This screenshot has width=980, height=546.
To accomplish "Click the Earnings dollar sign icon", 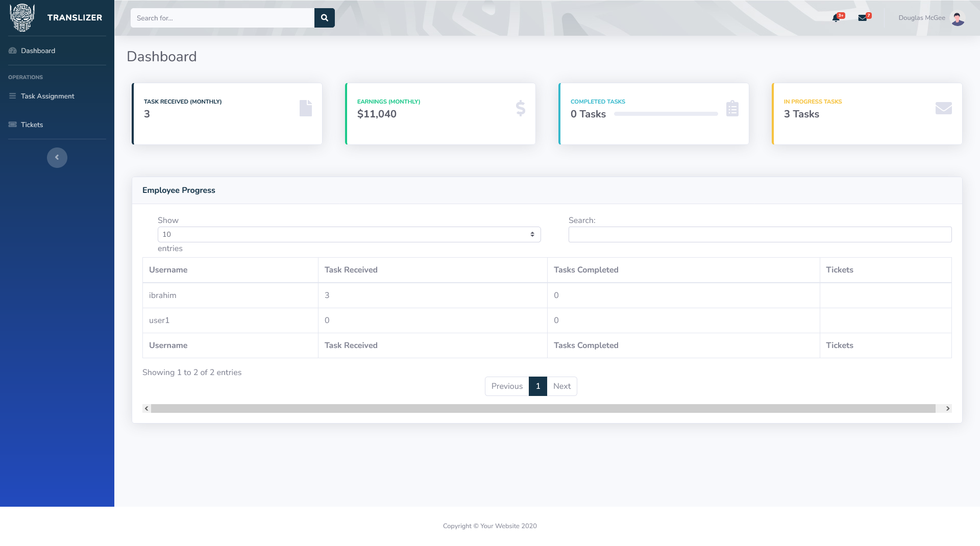I will click(520, 108).
